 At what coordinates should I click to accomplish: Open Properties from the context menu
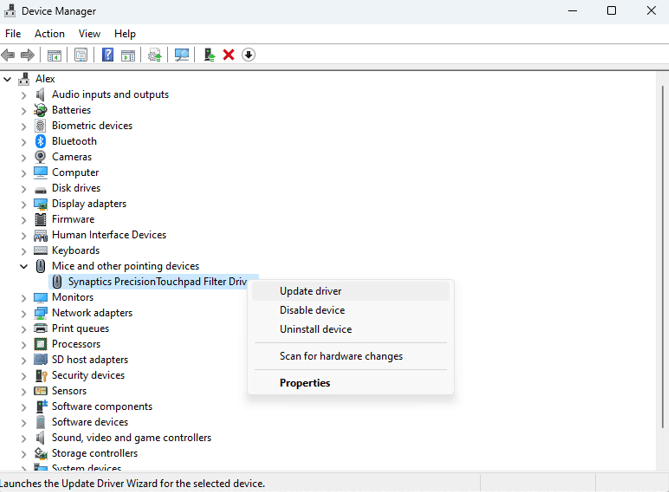click(304, 383)
